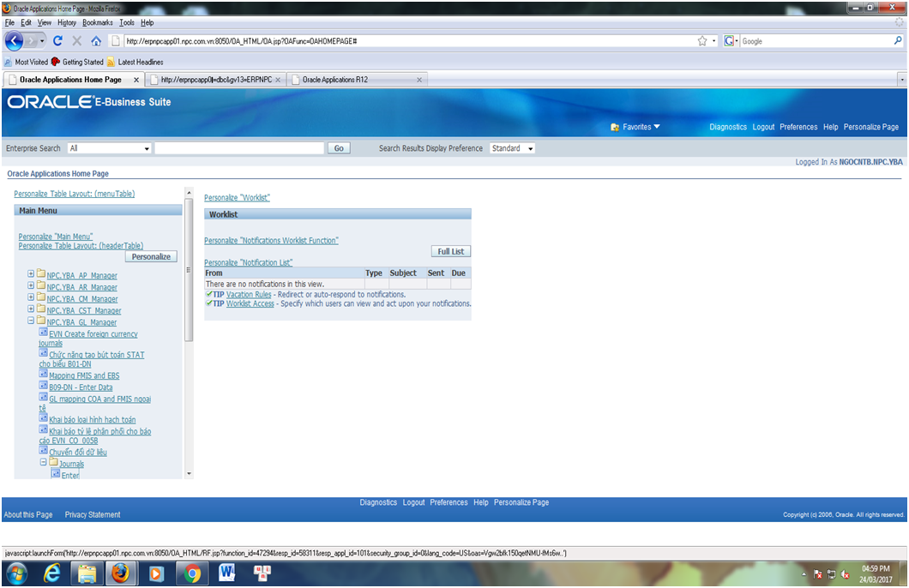909x588 pixels.
Task: Open the Getting Started bookmark
Action: point(77,62)
